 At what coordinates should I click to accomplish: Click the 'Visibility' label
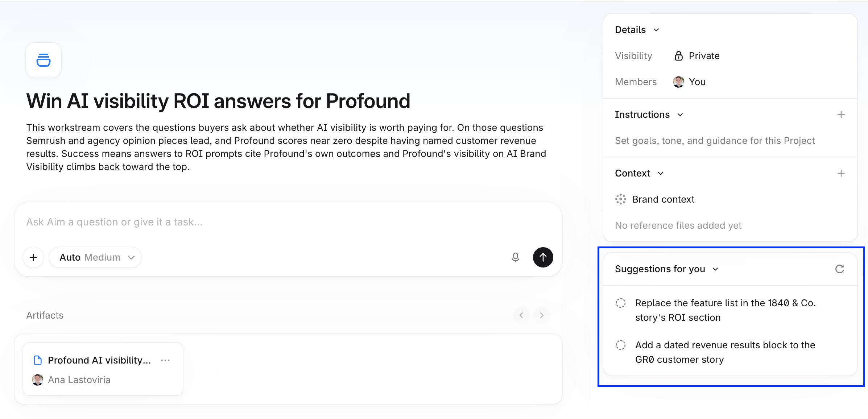click(x=634, y=56)
